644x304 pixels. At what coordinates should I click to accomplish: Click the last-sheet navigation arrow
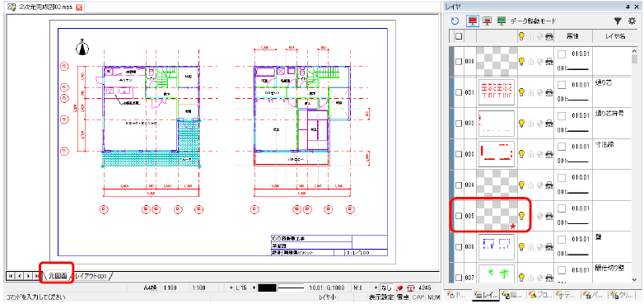37,276
